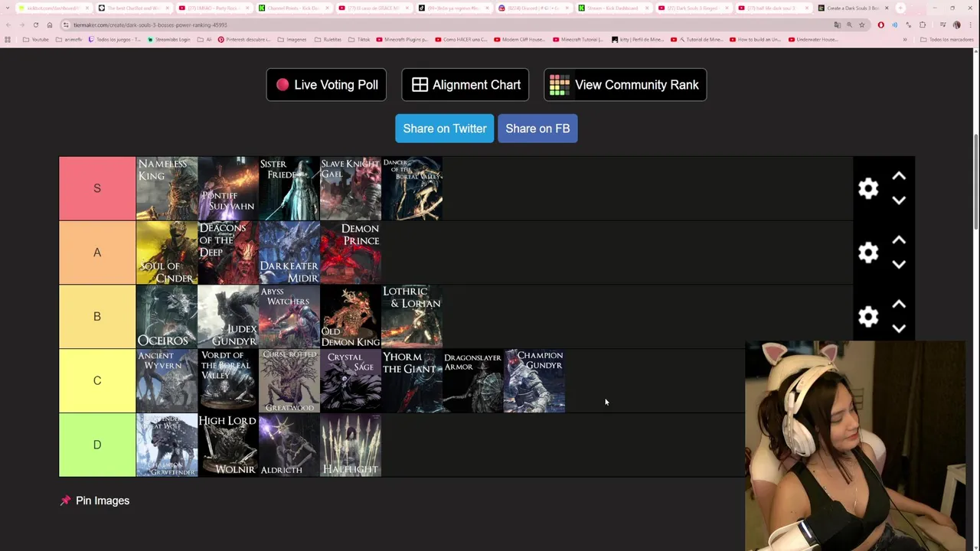
Task: Open the S tier settings gear
Action: click(x=868, y=188)
